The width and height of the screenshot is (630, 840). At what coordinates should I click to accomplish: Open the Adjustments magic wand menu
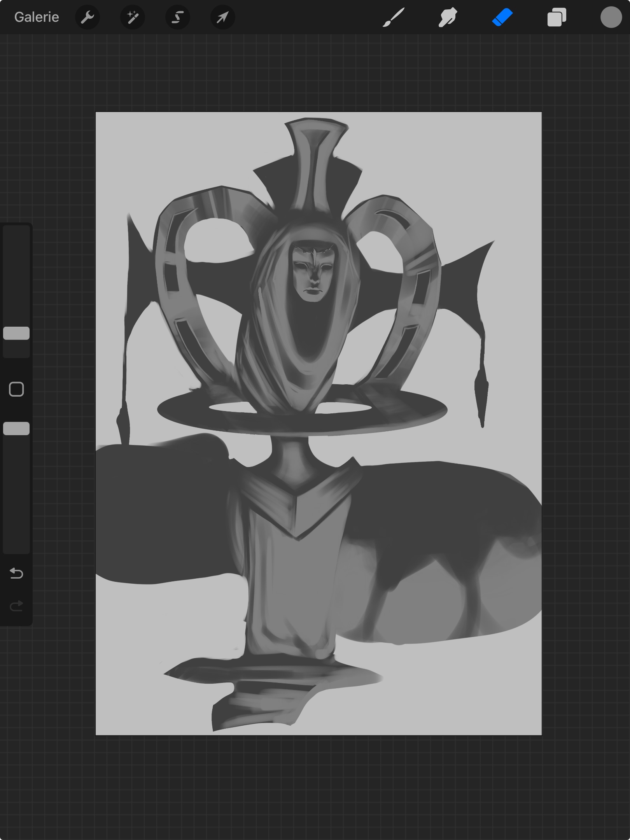coord(133,17)
